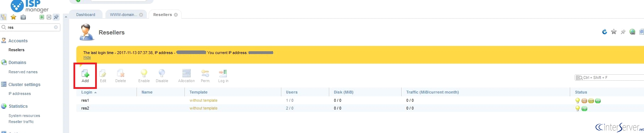Open the Allocation toolbar tool
The width and height of the screenshot is (644, 133).
tap(186, 76)
